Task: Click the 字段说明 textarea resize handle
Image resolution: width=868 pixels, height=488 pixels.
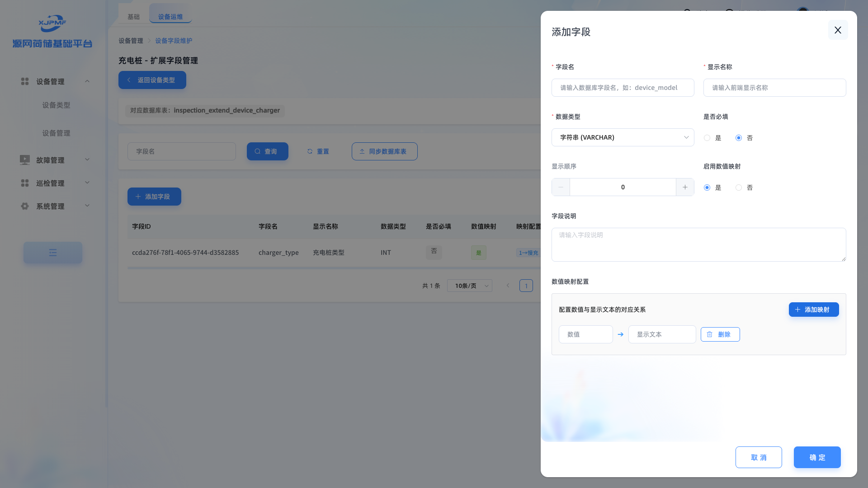Action: point(844,259)
